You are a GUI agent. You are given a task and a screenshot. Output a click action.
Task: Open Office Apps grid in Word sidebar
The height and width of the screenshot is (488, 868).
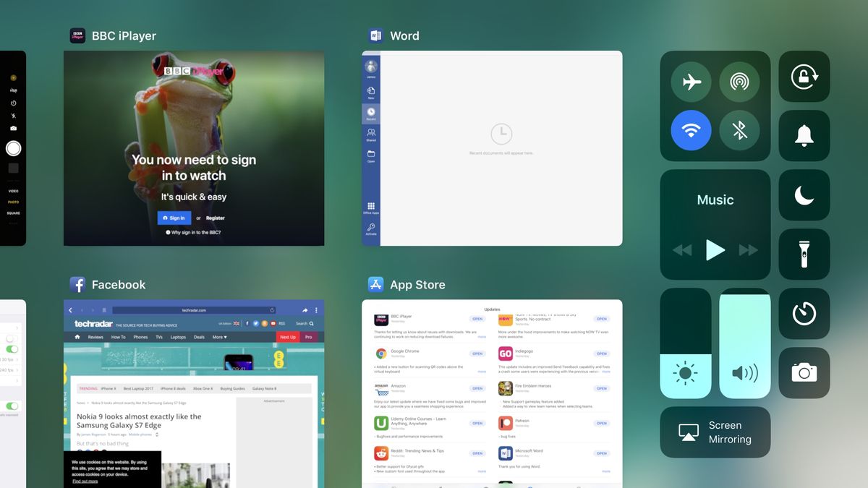click(x=371, y=208)
